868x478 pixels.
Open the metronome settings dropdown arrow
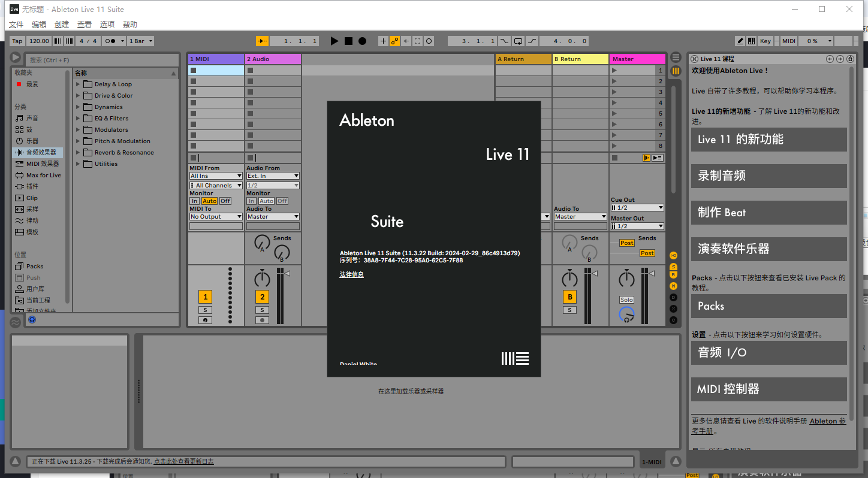[123, 41]
